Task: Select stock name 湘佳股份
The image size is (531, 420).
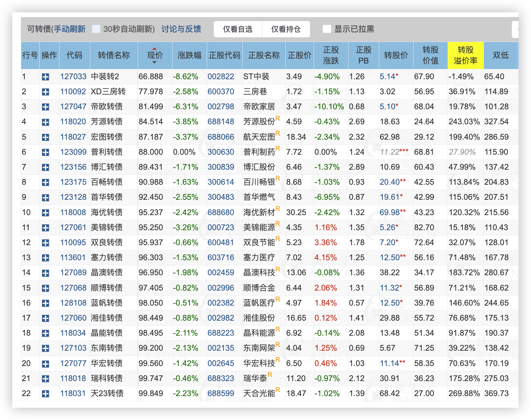Action: (x=259, y=318)
